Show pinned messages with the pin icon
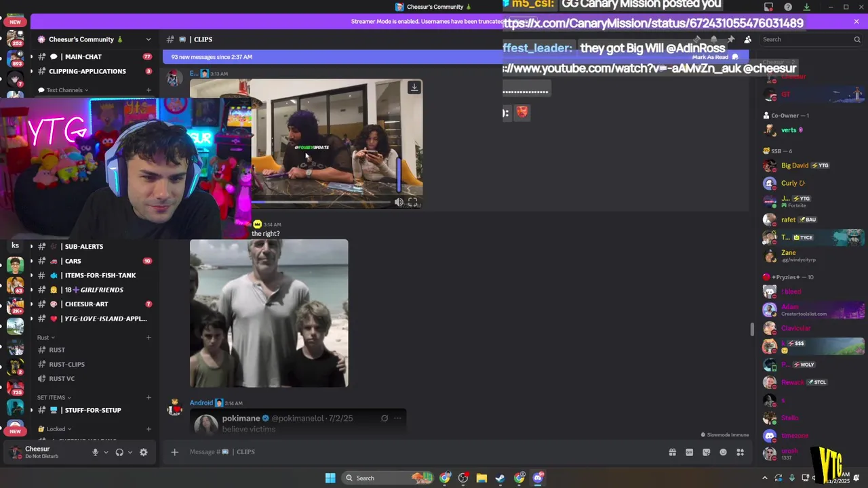Screen dimensions: 868x488 point(730,39)
